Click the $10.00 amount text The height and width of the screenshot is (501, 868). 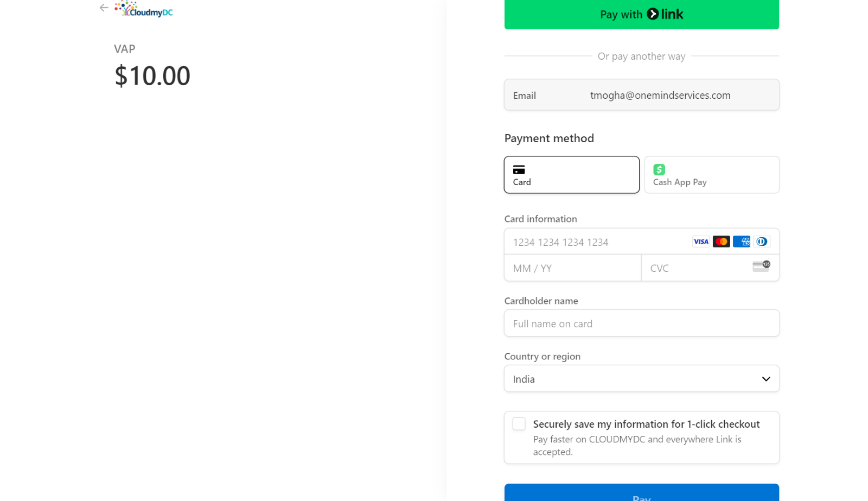[152, 75]
